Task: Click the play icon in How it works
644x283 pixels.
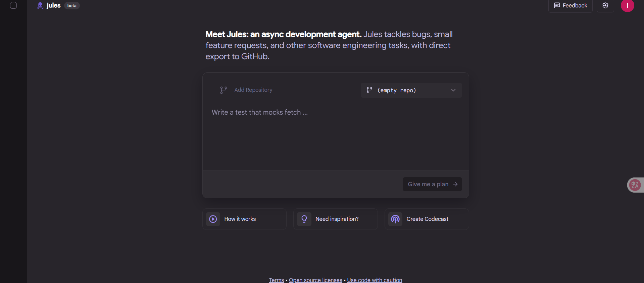Action: (x=213, y=219)
